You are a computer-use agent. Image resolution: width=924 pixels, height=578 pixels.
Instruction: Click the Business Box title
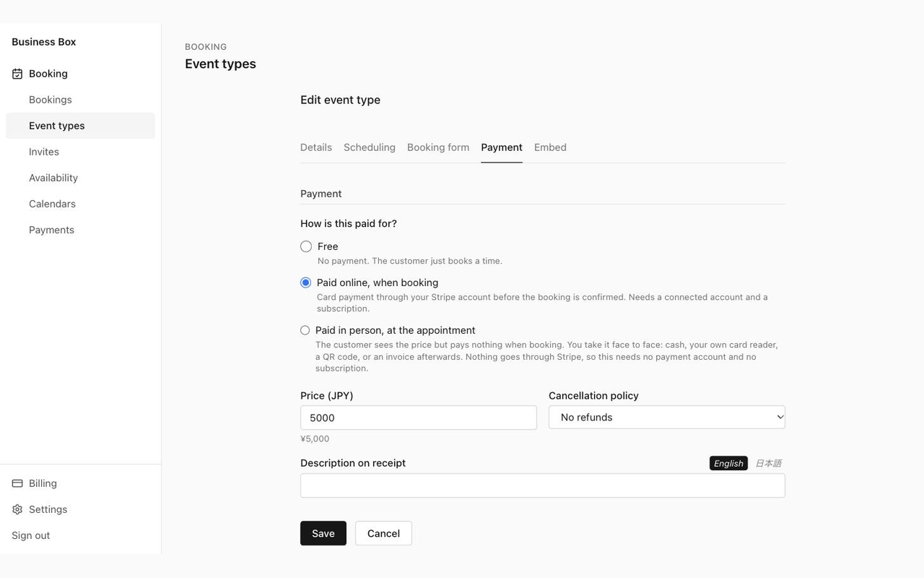tap(44, 42)
